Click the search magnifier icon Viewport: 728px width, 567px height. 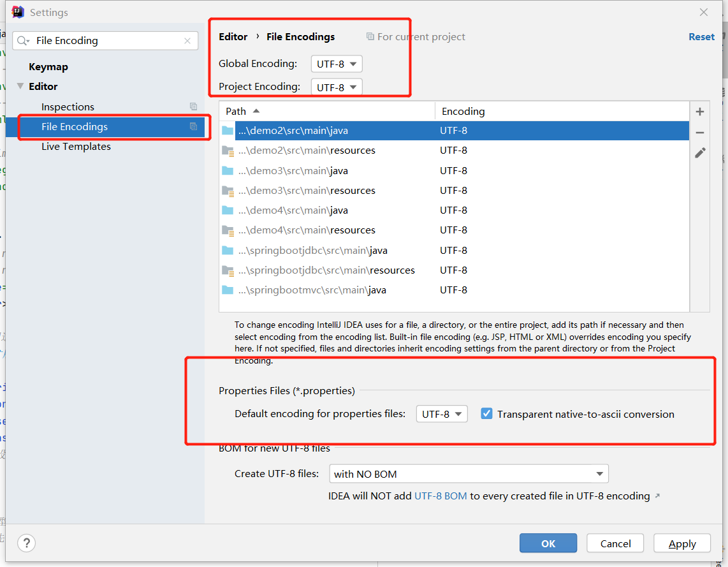tap(23, 41)
